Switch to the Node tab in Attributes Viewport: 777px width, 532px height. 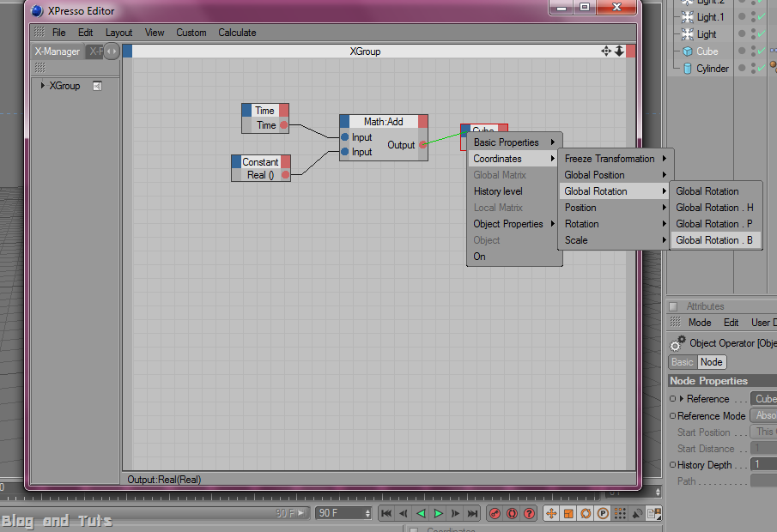[x=711, y=362]
